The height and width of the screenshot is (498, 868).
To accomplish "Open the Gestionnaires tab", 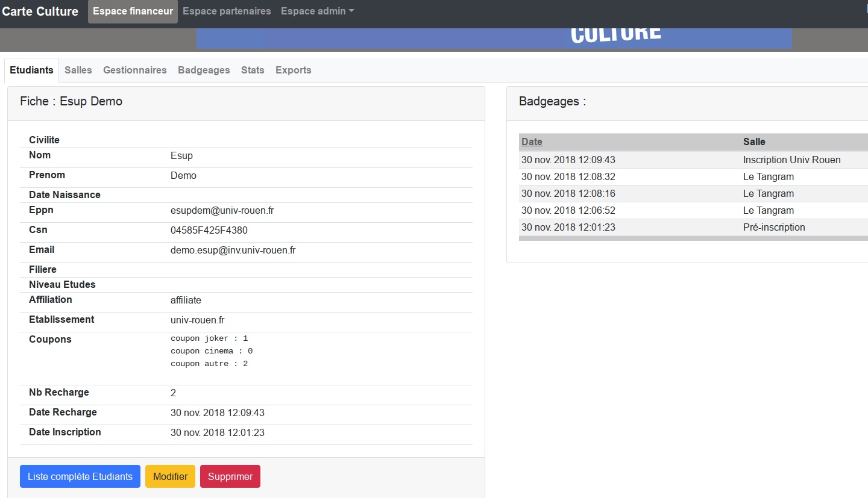I will [x=134, y=70].
